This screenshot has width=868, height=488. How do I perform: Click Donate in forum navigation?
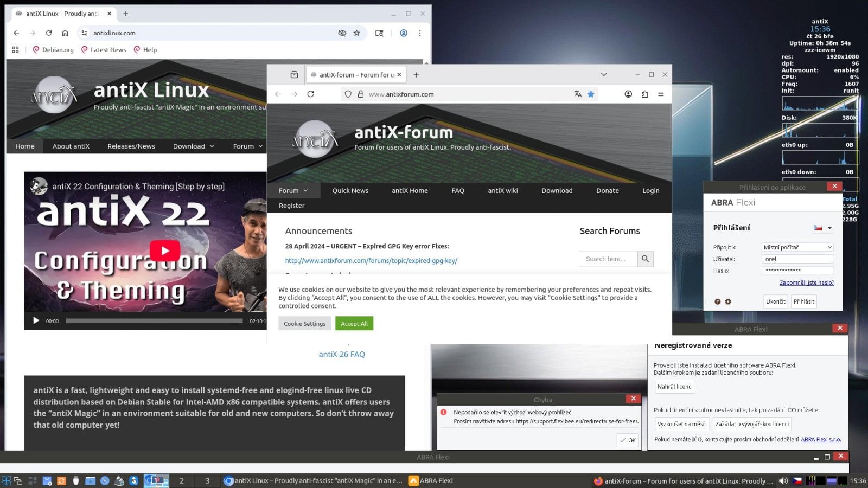pyautogui.click(x=608, y=190)
